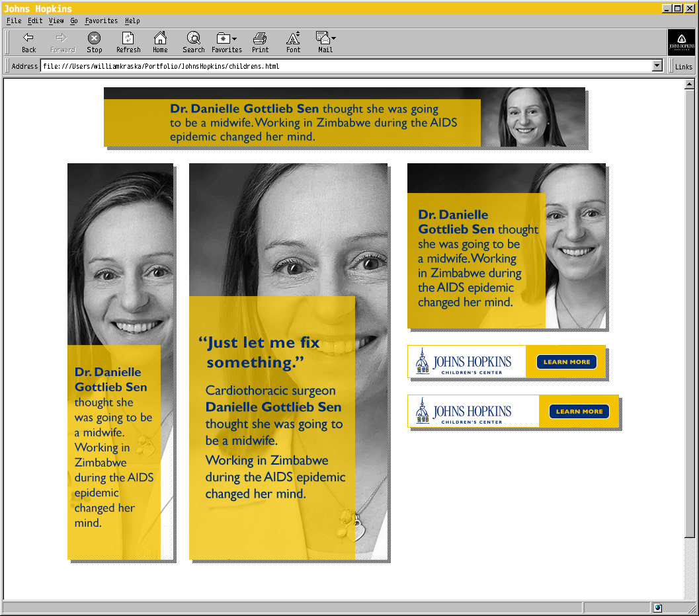Screen dimensions: 699x616
Task: Print the page with the printer icon
Action: (260, 38)
